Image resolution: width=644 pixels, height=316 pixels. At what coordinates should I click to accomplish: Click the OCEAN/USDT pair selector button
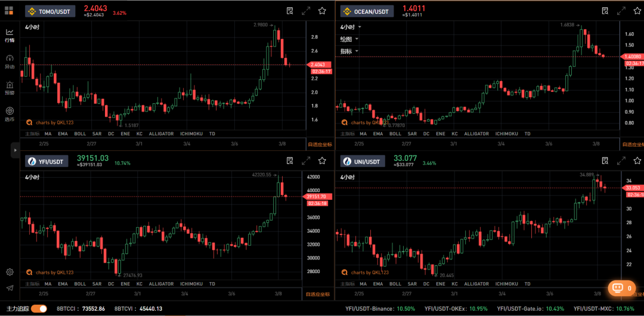367,11
